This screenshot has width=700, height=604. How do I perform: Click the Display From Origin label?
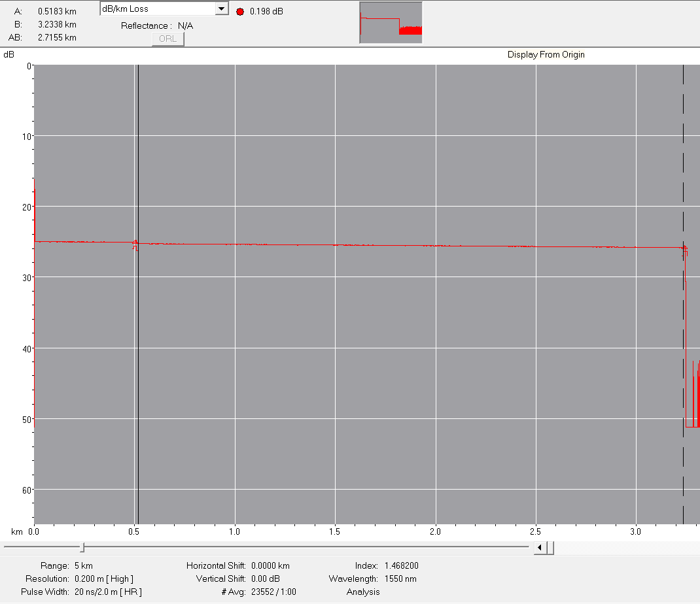coord(545,55)
